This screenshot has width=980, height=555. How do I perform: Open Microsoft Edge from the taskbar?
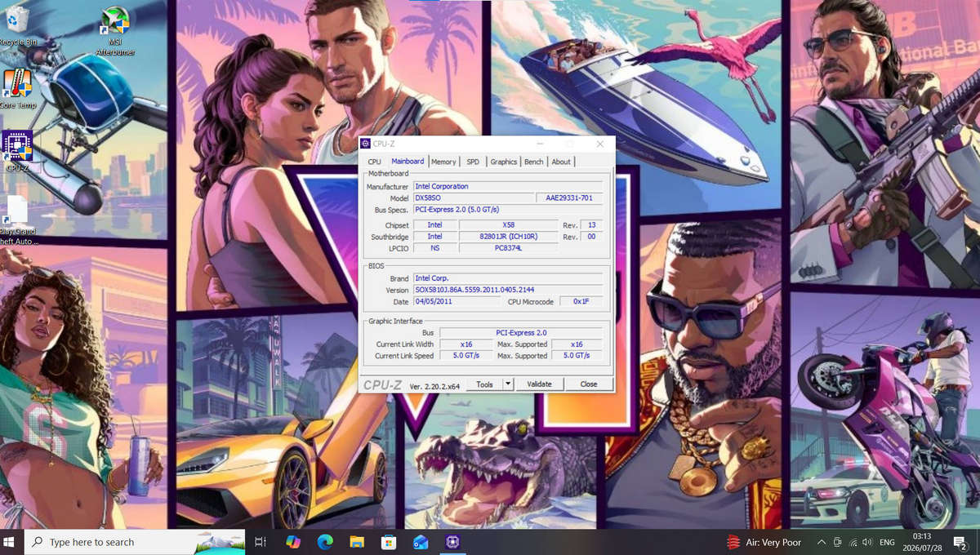[325, 542]
